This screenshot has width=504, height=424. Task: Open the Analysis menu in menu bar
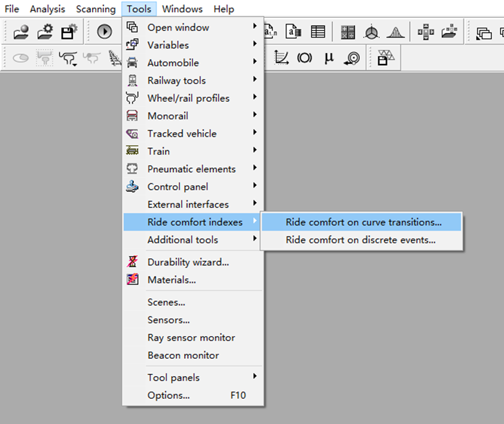[47, 9]
